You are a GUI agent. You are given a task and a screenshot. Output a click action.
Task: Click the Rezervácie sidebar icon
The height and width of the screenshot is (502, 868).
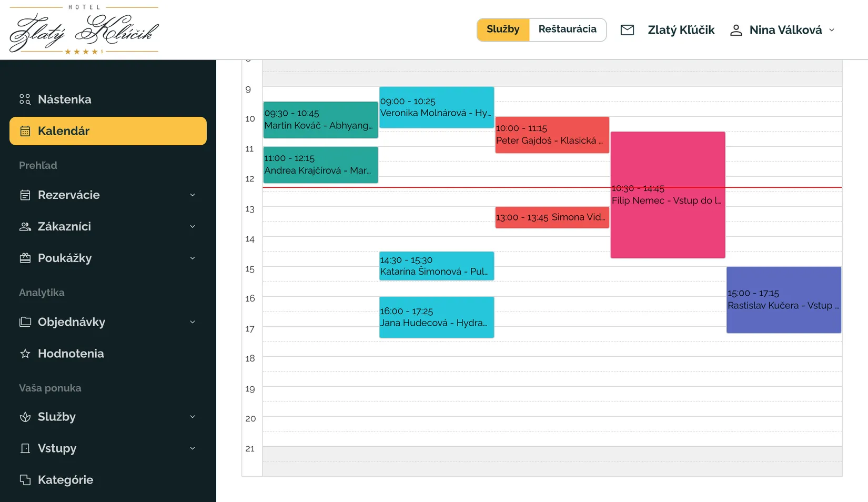coord(25,195)
